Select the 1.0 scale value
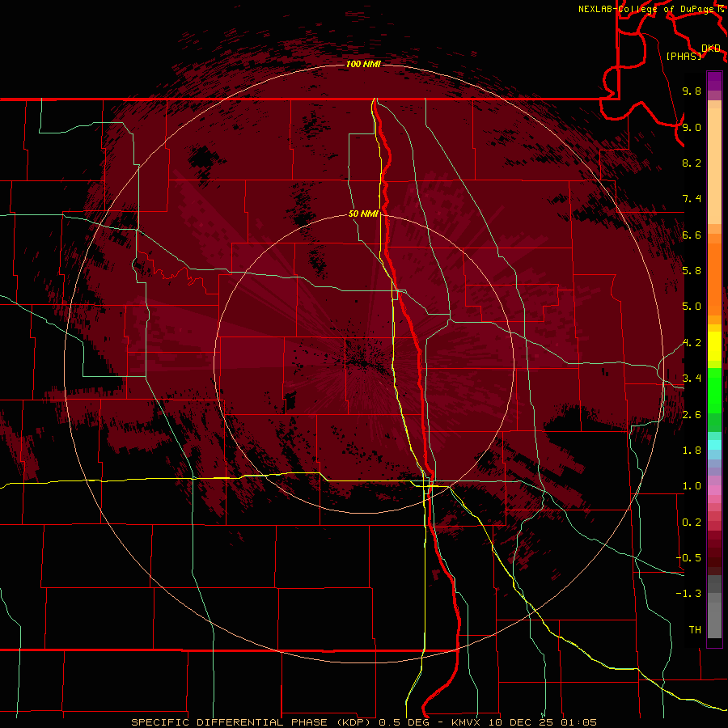728x728 pixels. pos(692,486)
